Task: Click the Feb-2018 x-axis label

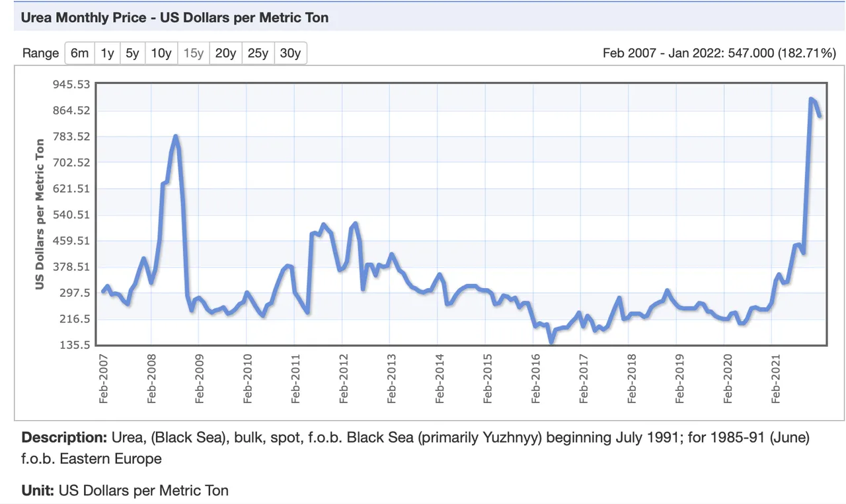Action: 632,378
